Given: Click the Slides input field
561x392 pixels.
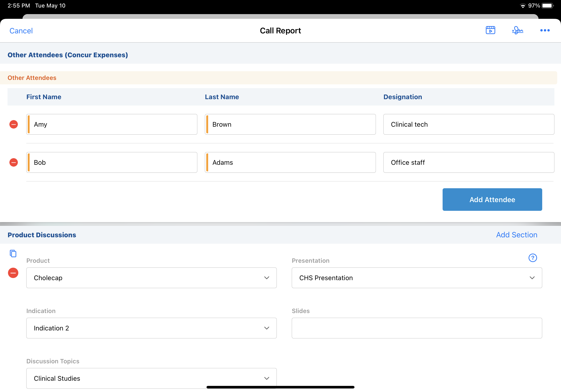Looking at the screenshot, I should click(x=417, y=328).
